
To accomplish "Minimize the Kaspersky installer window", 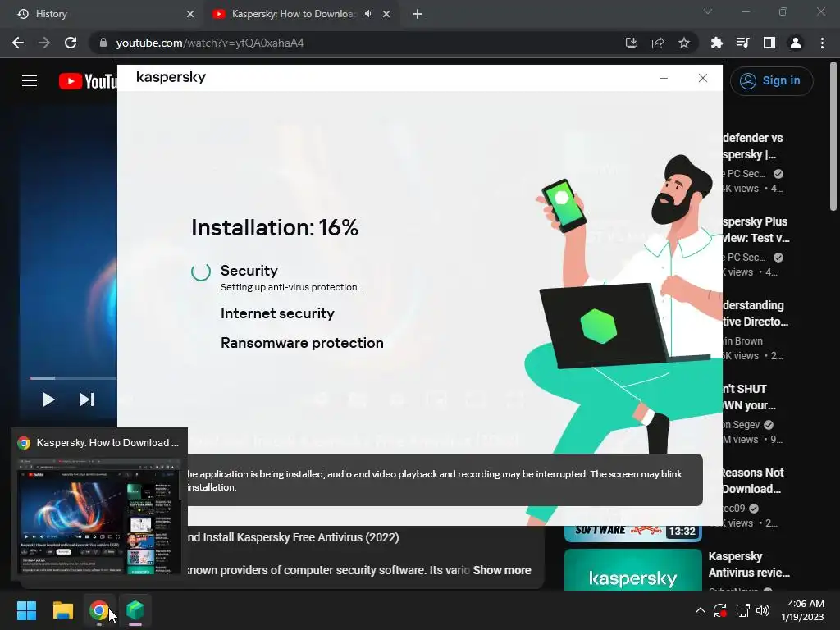I will 664,78.
